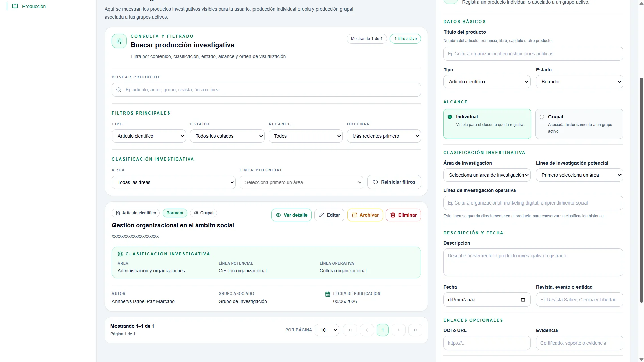Click next page chevron arrow
644x362 pixels.
pos(398,330)
